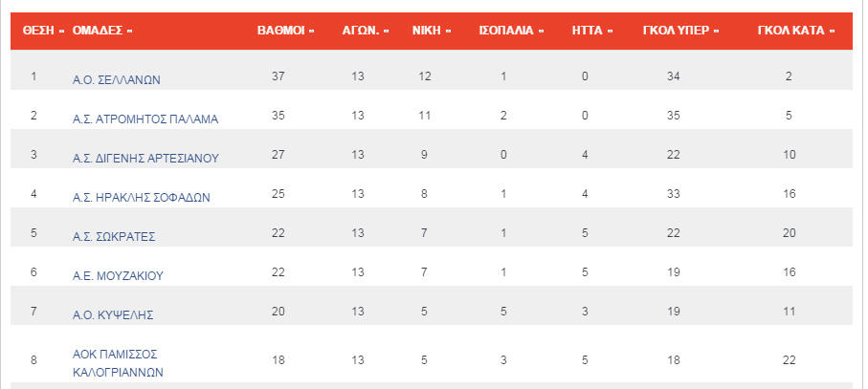Open Α.Σ. ΔΙΓΕΝΗΣ ΑΡΤΕΣΙΑΝΟΥ team page
This screenshot has width=868, height=389.
click(145, 159)
